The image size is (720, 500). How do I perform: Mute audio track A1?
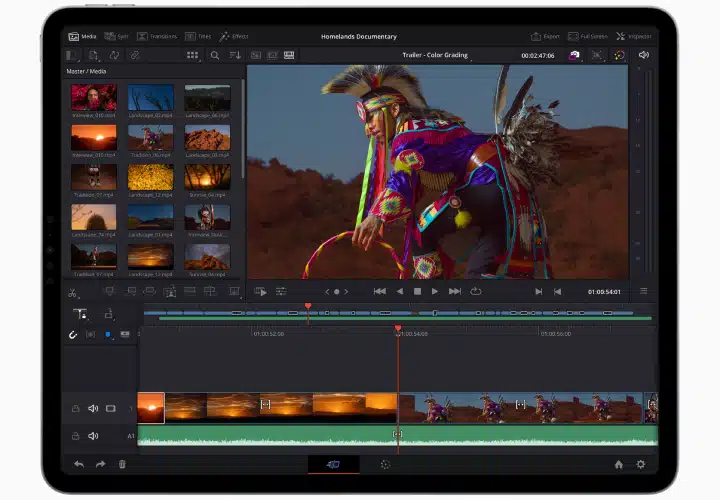pyautogui.click(x=93, y=436)
